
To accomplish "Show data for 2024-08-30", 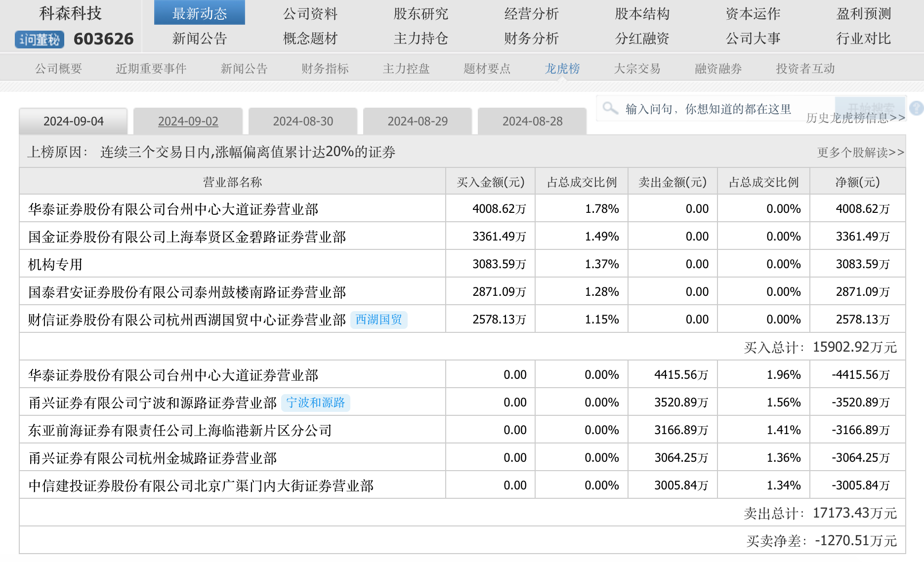I will 303,121.
